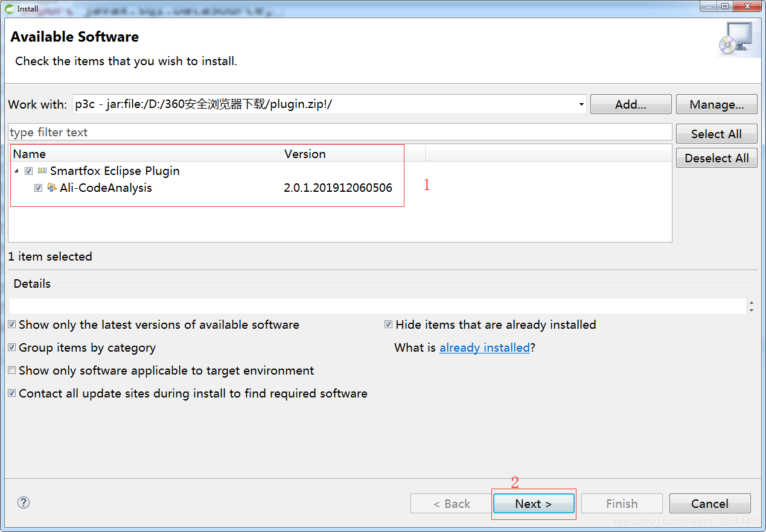Click the Cancel button
The image size is (766, 532).
[710, 504]
